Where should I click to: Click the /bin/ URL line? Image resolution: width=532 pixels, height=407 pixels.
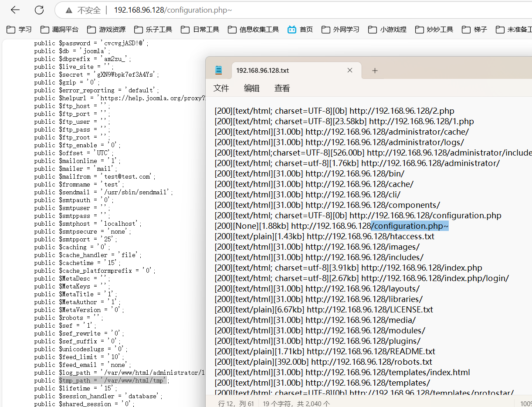point(310,173)
